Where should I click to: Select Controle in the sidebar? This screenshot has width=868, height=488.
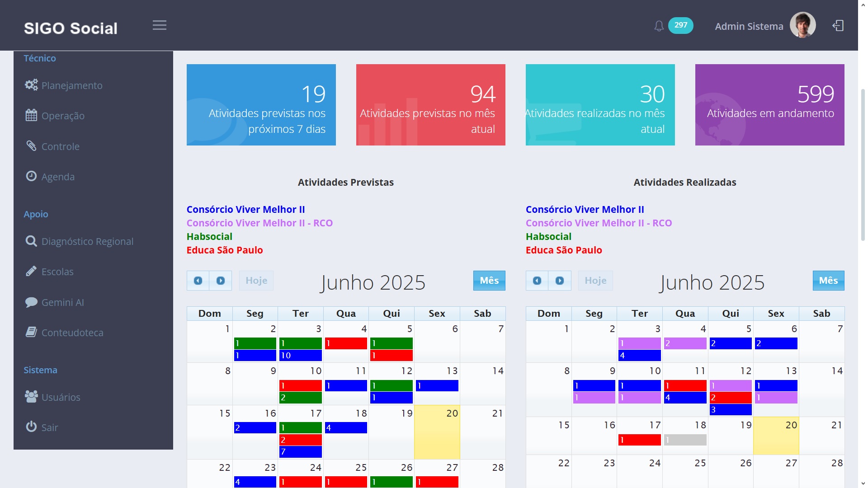tap(60, 146)
